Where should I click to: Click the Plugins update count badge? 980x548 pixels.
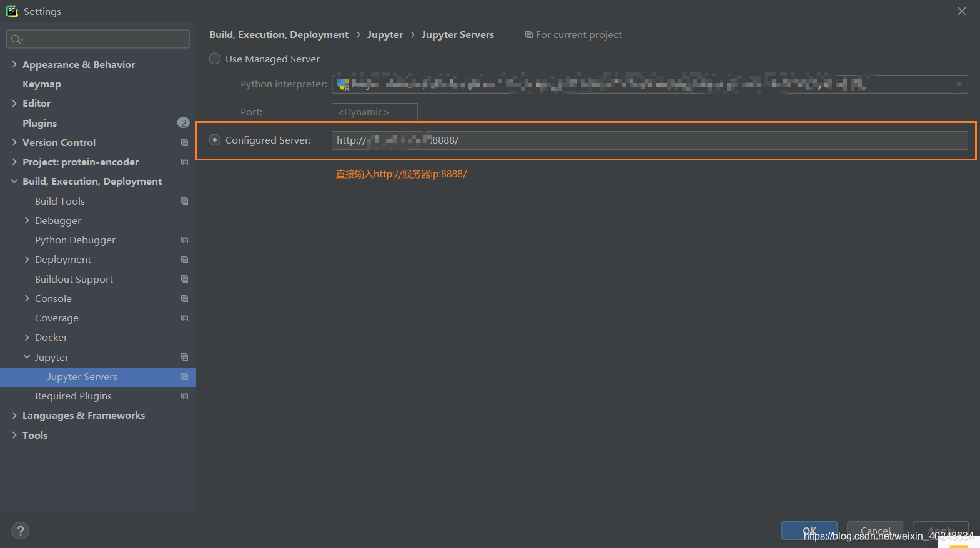tap(183, 123)
